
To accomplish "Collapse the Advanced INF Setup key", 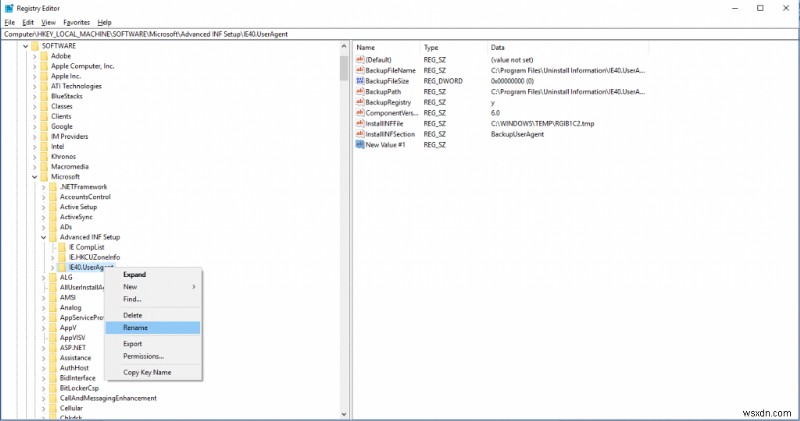I will (x=43, y=237).
